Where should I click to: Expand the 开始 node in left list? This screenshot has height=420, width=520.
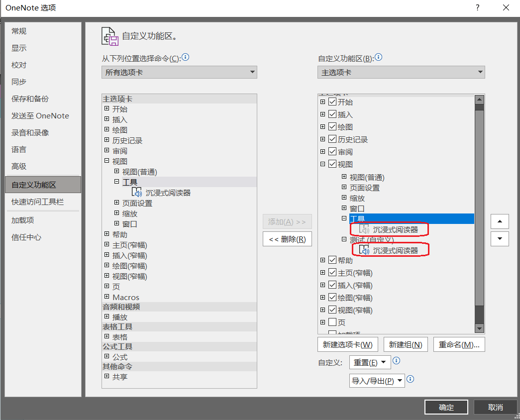(x=107, y=108)
